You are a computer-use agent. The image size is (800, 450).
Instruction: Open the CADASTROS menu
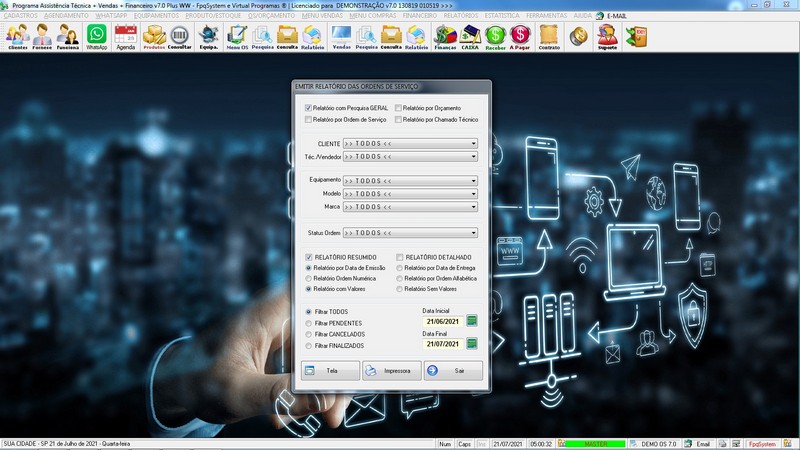tap(20, 16)
